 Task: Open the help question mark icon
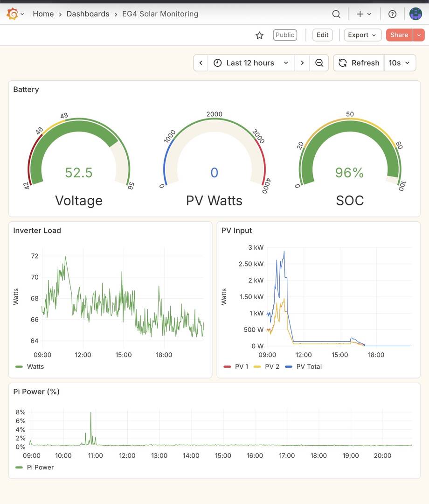point(393,14)
